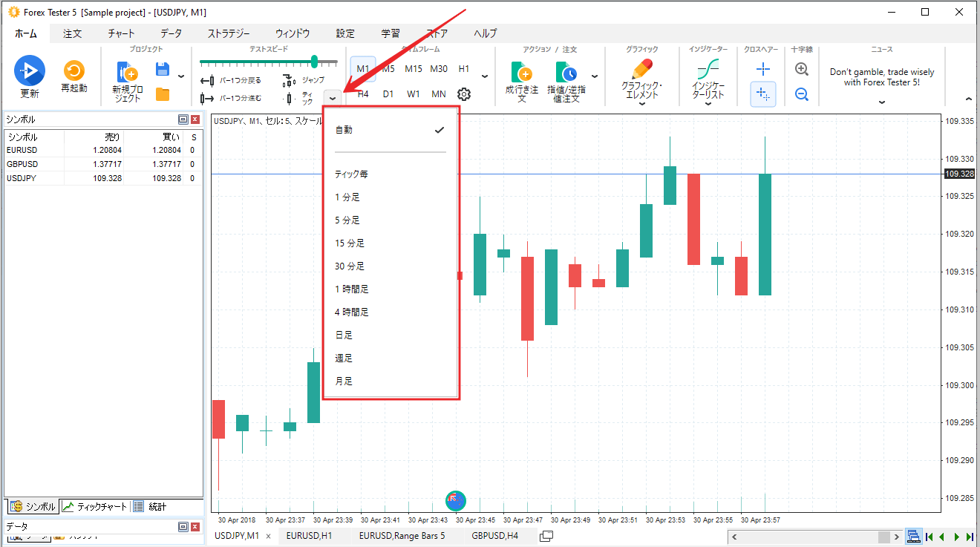The image size is (980, 547).
Task: Click the blue update play icon
Action: click(30, 71)
